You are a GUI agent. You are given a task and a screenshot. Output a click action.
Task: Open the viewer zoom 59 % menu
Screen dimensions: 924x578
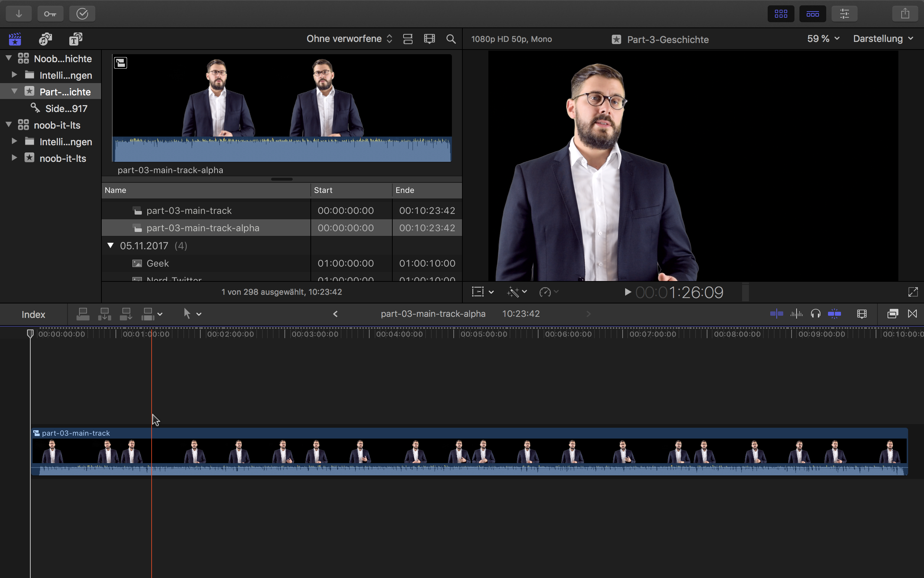pyautogui.click(x=823, y=39)
